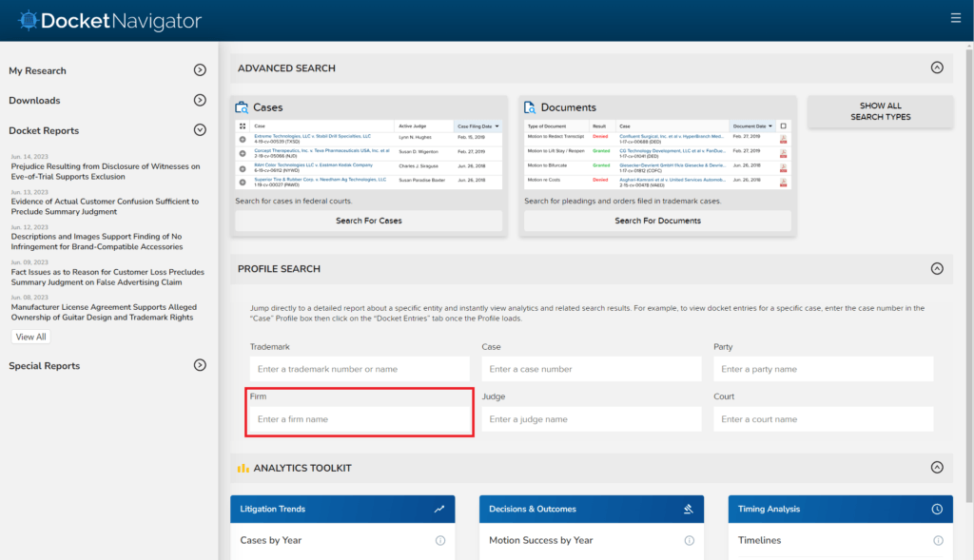Focus the Trademark number or name field

click(x=360, y=369)
